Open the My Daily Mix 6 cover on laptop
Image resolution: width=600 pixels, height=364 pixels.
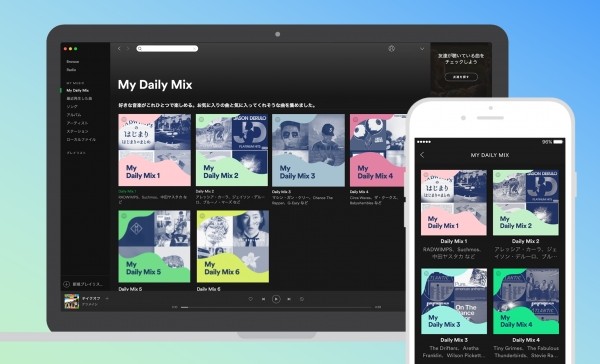point(233,246)
